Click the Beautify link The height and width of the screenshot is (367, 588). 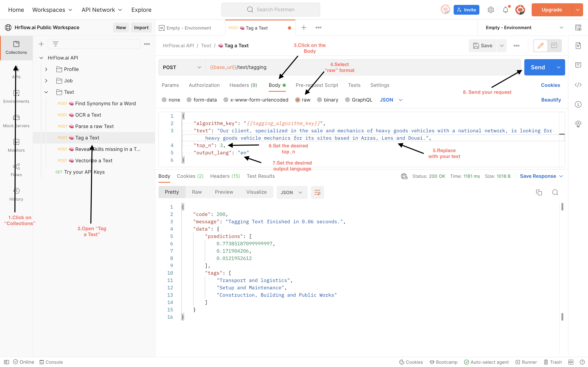pyautogui.click(x=551, y=100)
